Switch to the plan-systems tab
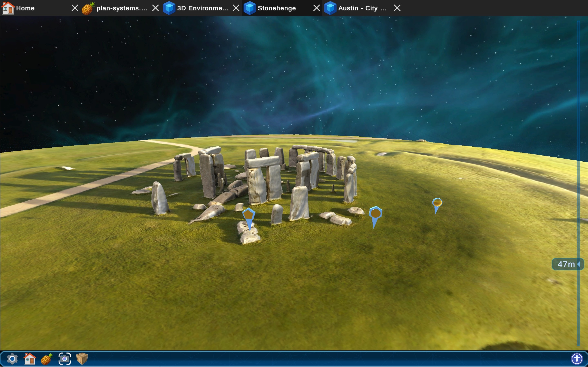Viewport: 588px width, 367px height. point(121,8)
